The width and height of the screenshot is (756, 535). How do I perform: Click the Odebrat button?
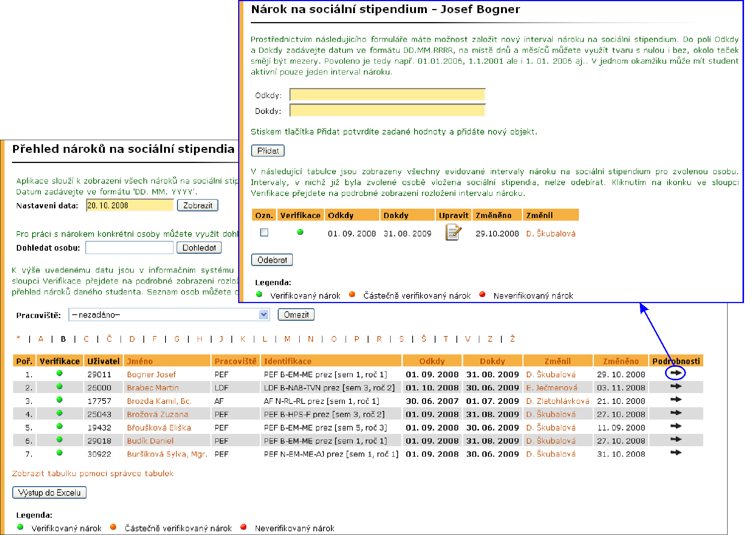tap(272, 260)
